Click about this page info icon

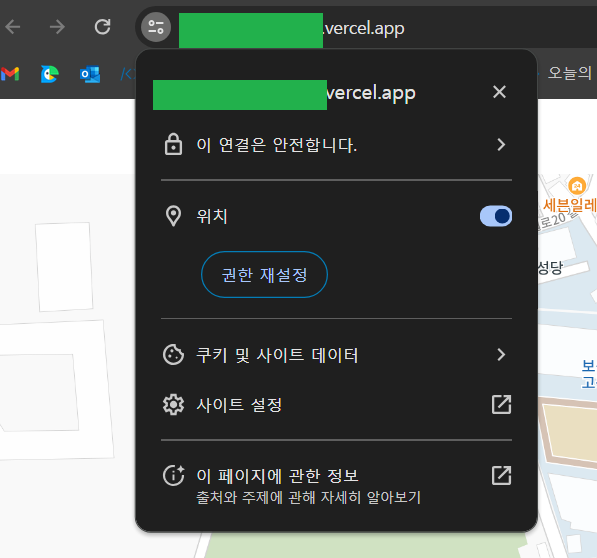click(174, 475)
